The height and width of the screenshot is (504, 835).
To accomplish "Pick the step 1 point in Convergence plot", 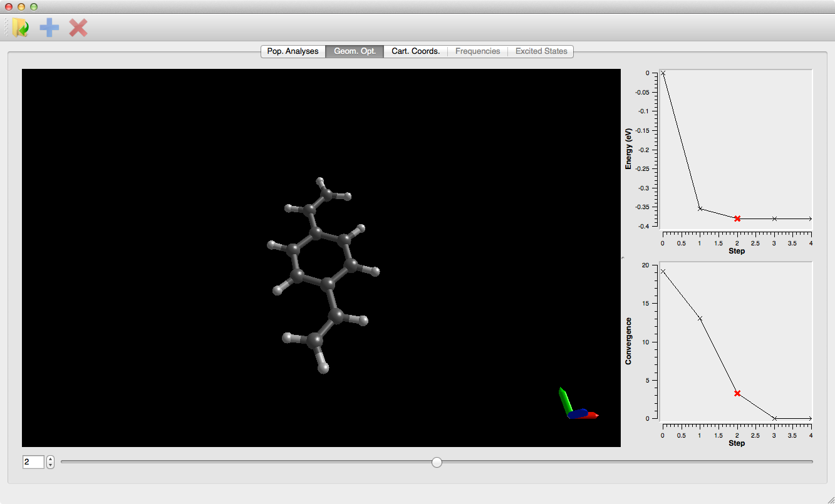I will click(700, 319).
